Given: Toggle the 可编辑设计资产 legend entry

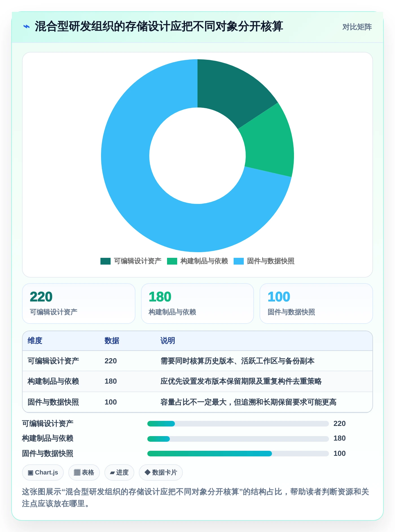Looking at the screenshot, I should (131, 261).
